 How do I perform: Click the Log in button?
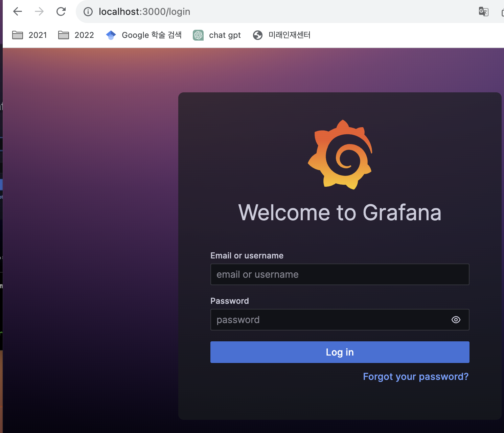[340, 352]
